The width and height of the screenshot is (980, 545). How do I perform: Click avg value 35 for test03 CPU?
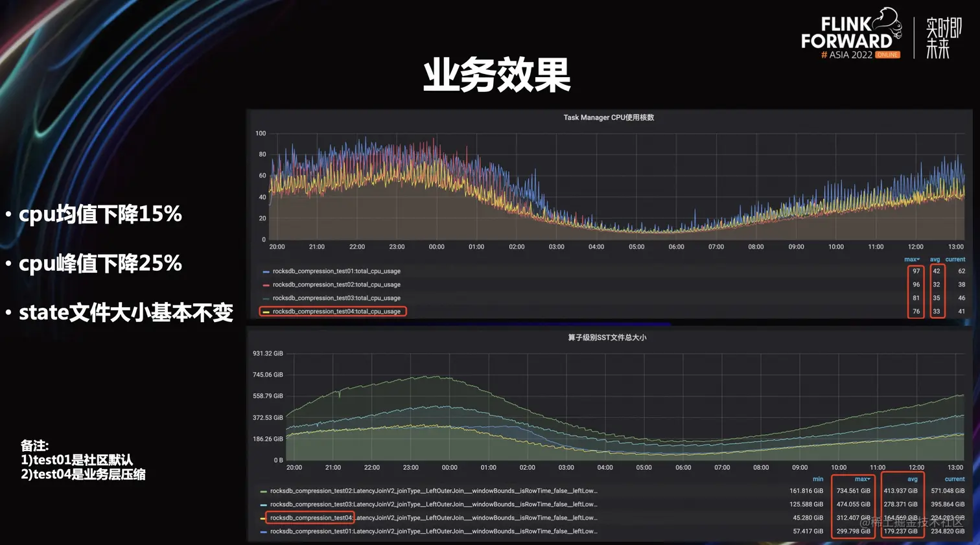(x=936, y=298)
